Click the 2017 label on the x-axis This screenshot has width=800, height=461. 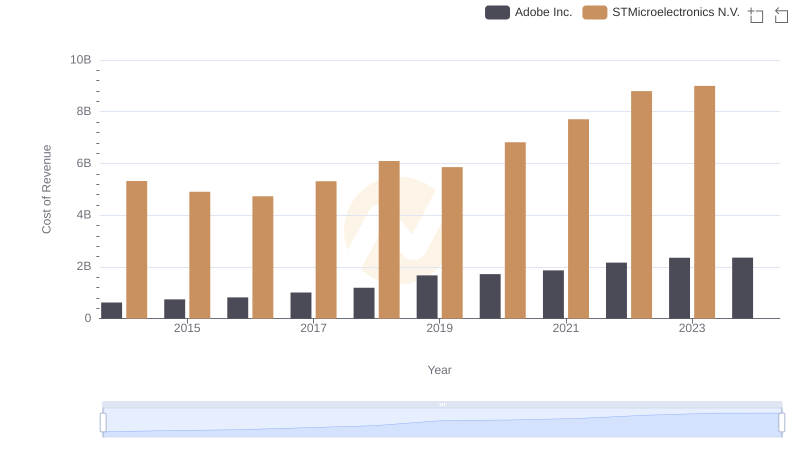click(313, 329)
